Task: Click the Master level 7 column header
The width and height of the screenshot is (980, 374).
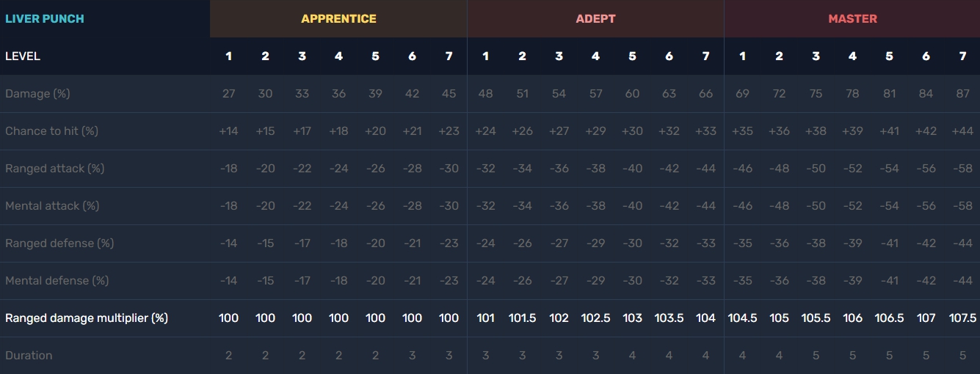Action: point(962,56)
